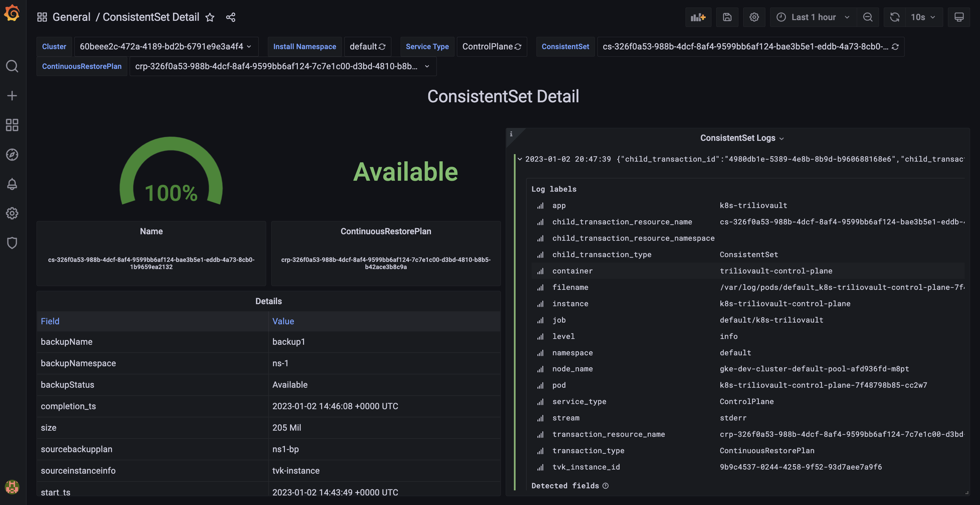The image size is (980, 505).
Task: Mark dashboard as favorite with star
Action: (210, 17)
